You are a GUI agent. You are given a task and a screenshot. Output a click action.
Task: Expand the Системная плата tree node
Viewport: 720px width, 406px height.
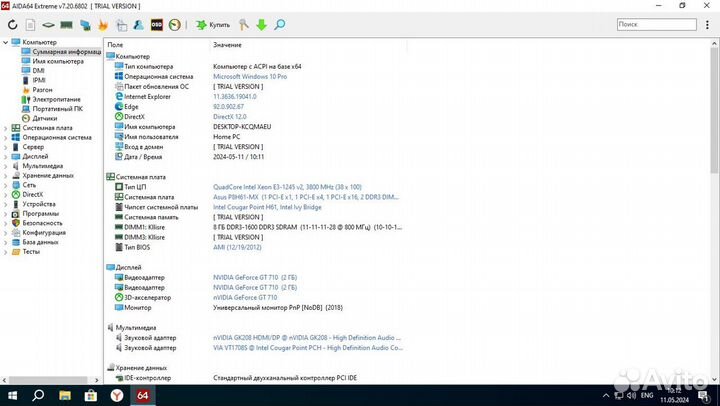click(7, 128)
